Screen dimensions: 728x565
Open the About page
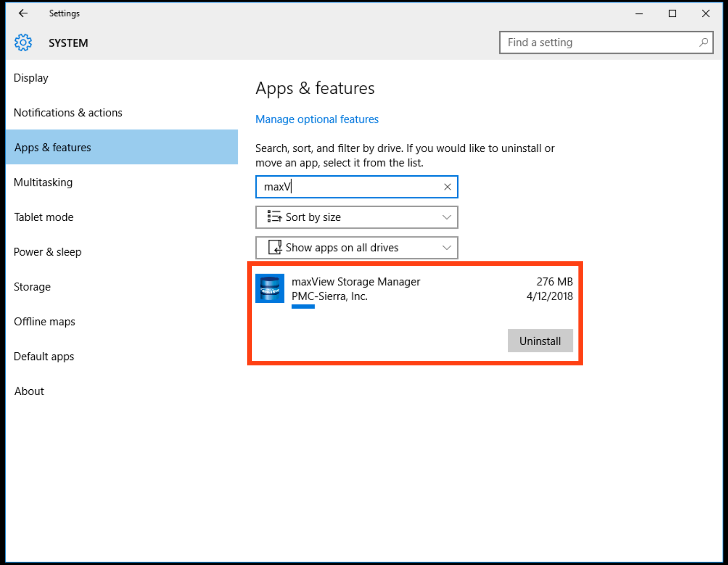pyautogui.click(x=122, y=391)
